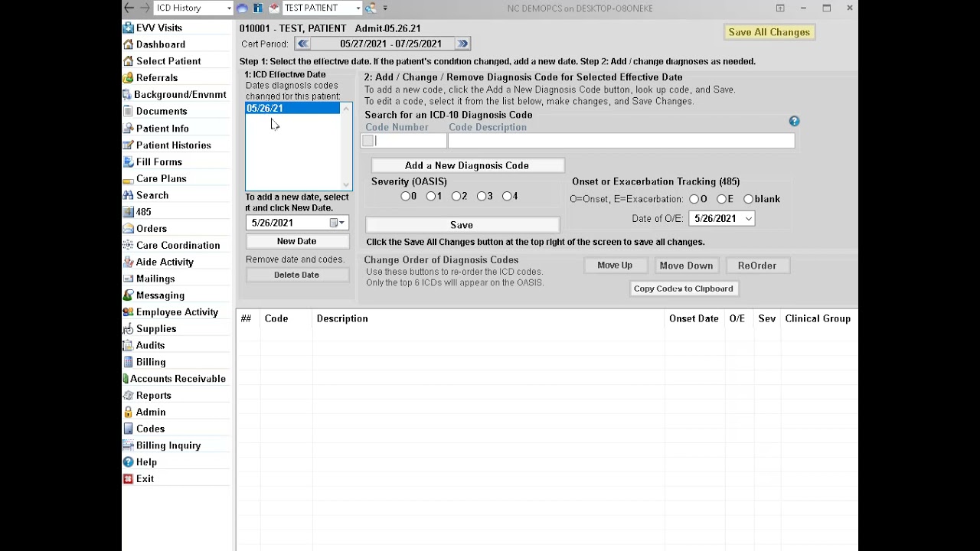Click the Exit sidebar icon

128,479
